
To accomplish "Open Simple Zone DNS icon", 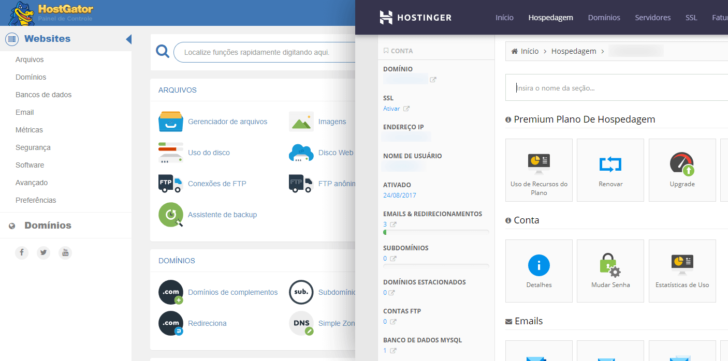I will (301, 323).
